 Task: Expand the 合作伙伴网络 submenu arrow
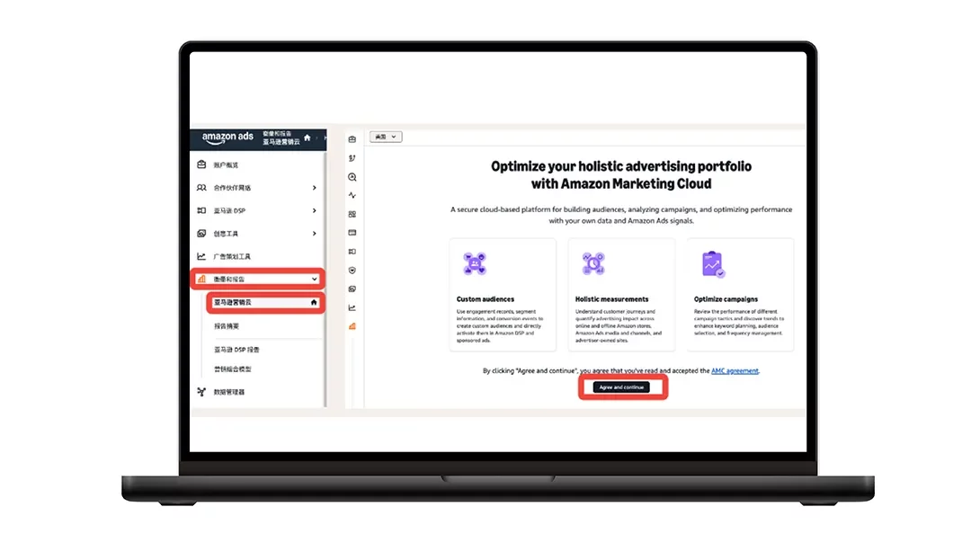(314, 188)
